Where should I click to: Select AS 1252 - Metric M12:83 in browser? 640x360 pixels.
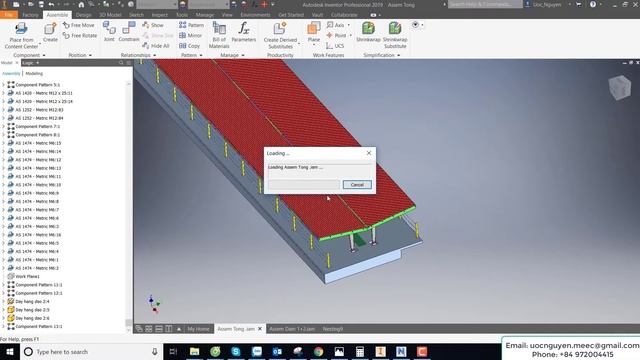(39, 110)
